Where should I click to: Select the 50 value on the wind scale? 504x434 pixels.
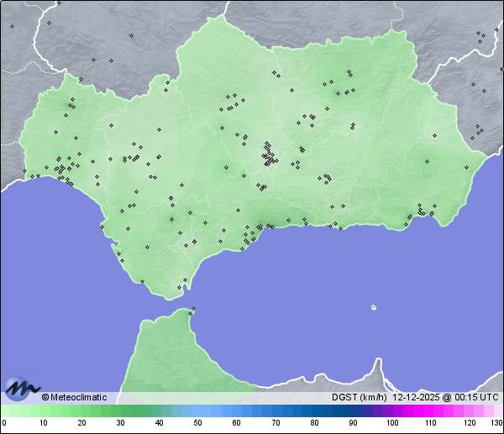(x=197, y=422)
